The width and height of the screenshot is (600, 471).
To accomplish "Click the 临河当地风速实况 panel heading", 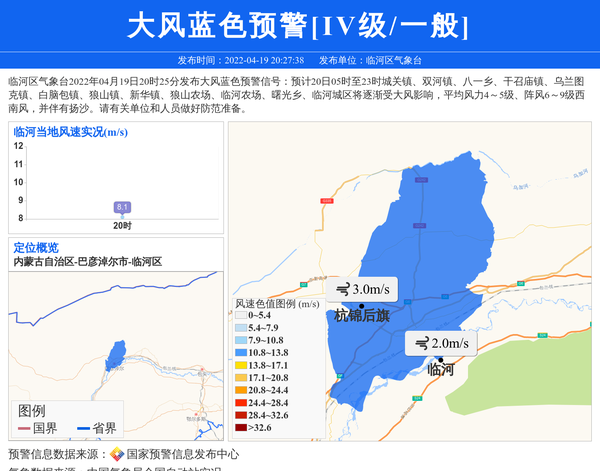I will pyautogui.click(x=70, y=132).
